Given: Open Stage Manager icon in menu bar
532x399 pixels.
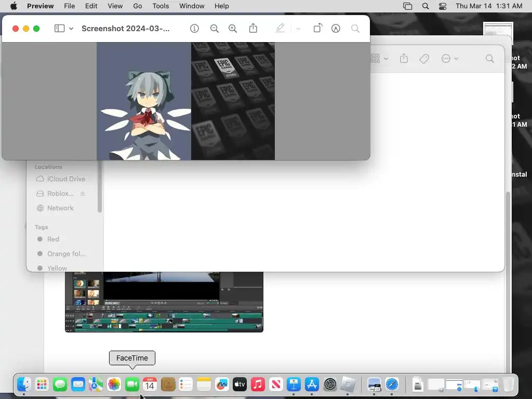Looking at the screenshot, I should pos(407,6).
